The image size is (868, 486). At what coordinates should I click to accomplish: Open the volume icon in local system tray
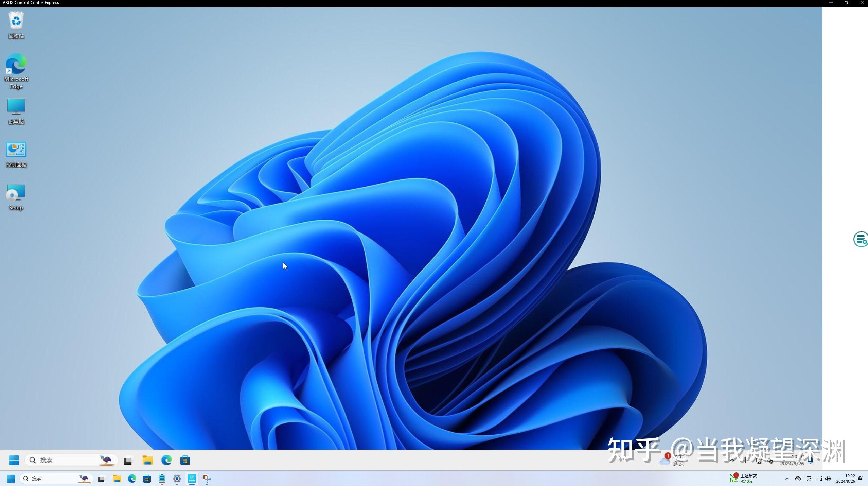828,479
